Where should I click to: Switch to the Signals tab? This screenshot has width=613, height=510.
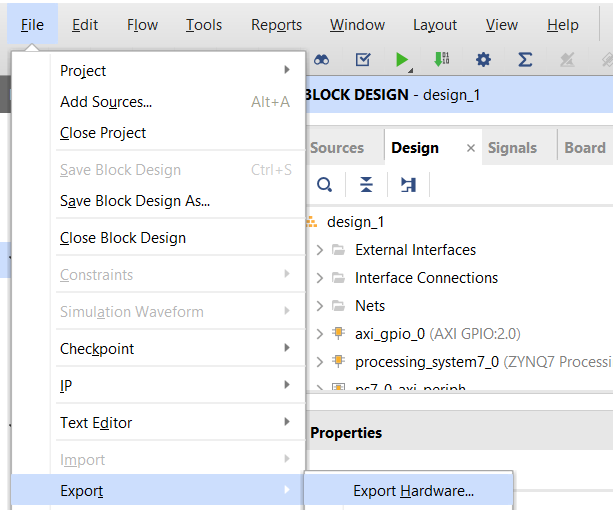point(512,148)
